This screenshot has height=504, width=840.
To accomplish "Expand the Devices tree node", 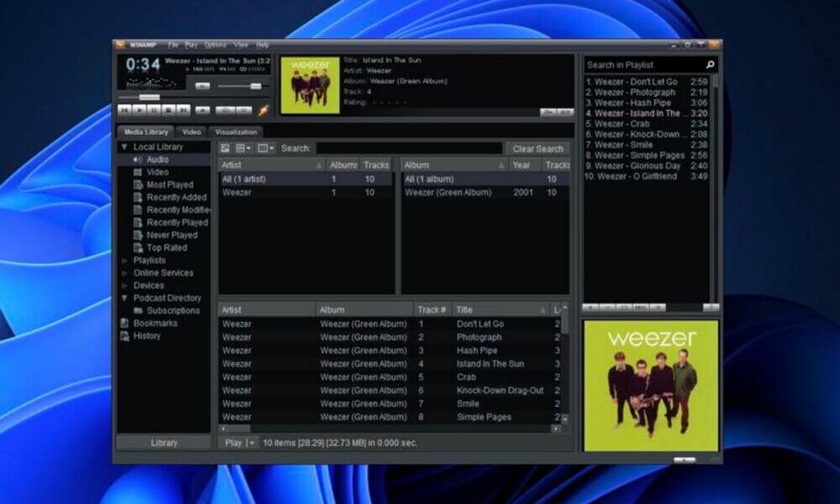I will coord(124,286).
